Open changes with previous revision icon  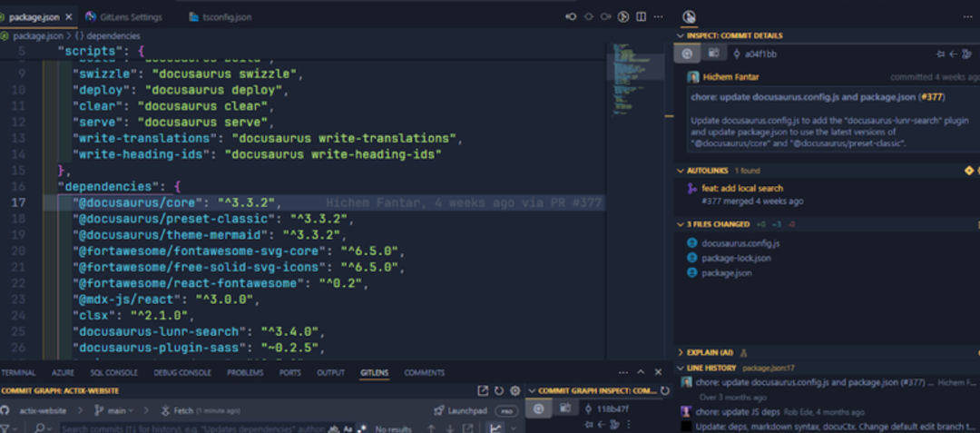571,17
